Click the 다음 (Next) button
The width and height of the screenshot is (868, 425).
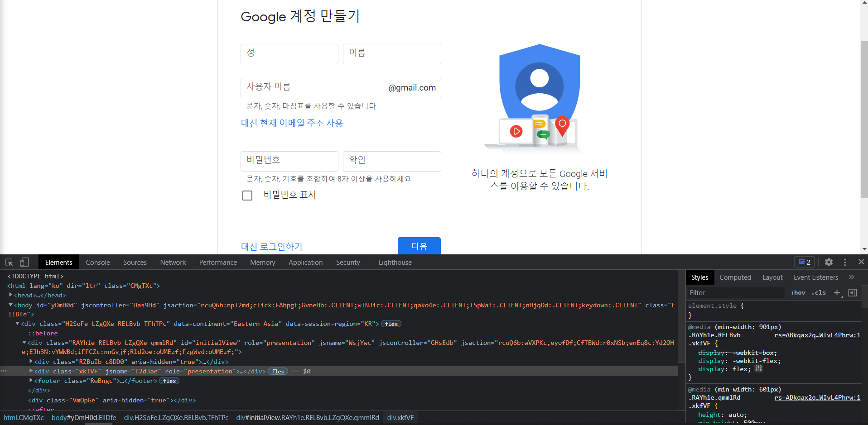[419, 246]
